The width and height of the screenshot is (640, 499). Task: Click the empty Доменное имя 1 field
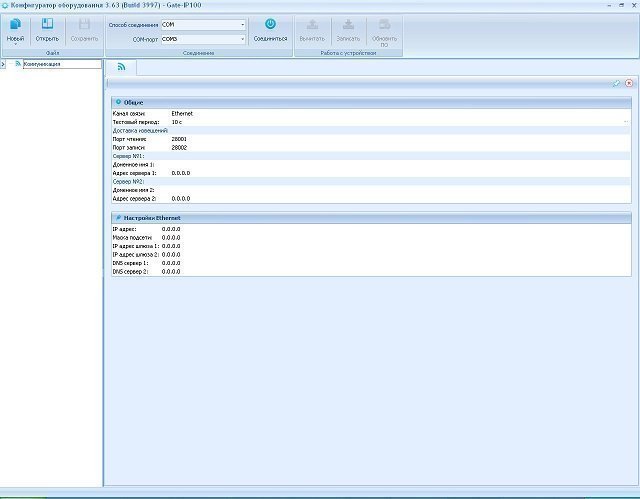point(400,165)
